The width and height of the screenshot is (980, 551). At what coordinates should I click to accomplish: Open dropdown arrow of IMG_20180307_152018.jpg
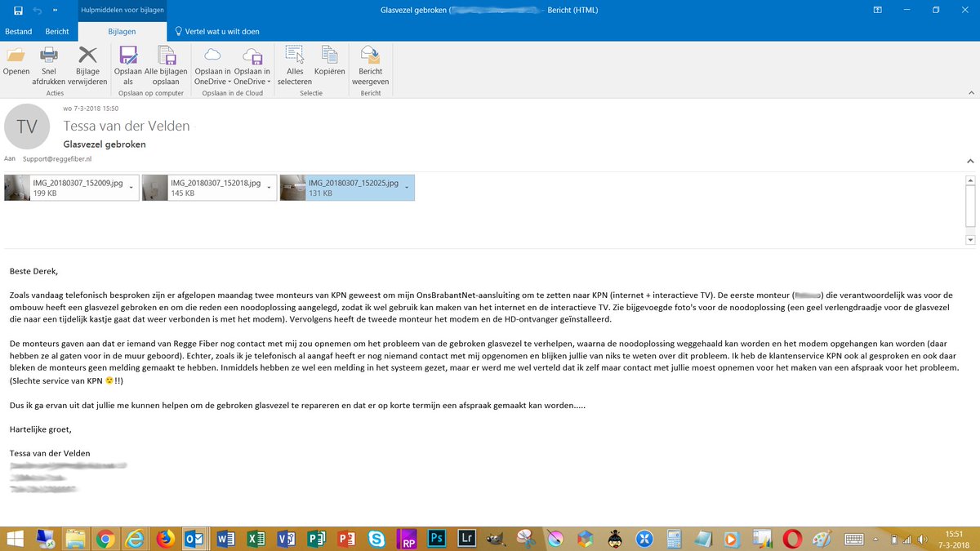(269, 188)
